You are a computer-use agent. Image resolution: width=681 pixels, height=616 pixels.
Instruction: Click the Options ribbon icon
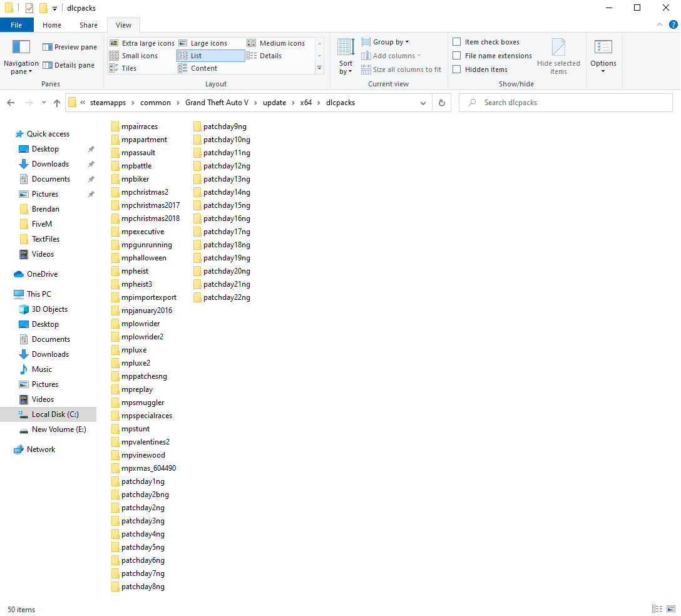coord(603,48)
